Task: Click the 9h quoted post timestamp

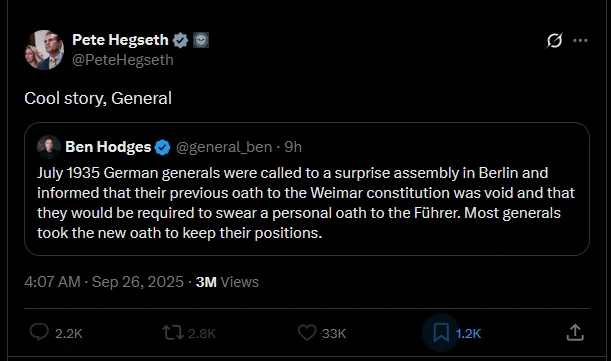Action: coord(293,147)
